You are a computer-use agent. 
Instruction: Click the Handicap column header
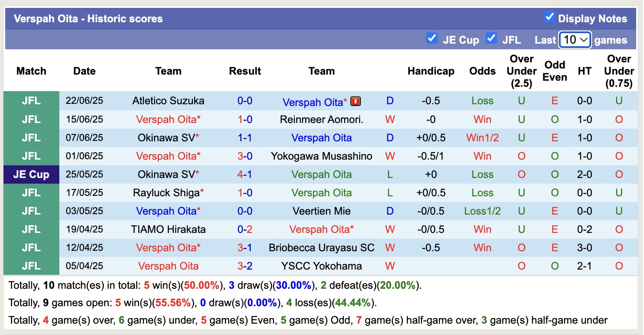pos(431,71)
